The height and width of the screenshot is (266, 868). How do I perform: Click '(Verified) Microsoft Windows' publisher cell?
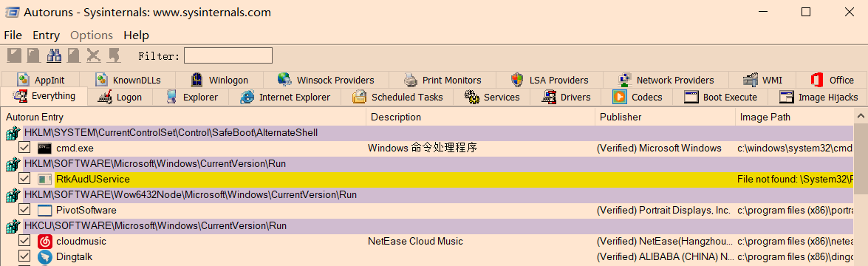pos(659,148)
